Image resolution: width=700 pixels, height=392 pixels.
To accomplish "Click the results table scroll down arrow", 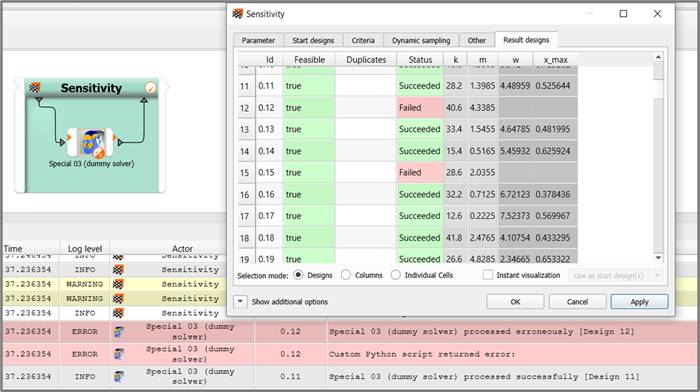I will click(x=658, y=258).
